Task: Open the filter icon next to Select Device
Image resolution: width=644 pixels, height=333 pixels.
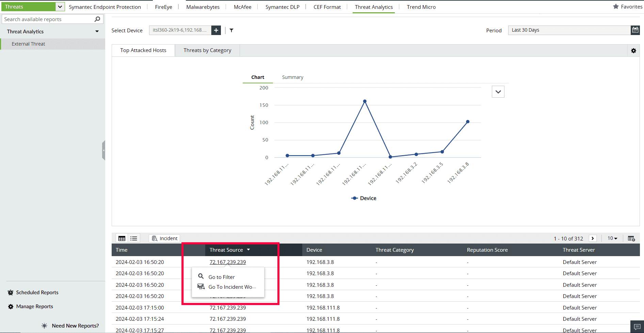Action: tap(231, 30)
